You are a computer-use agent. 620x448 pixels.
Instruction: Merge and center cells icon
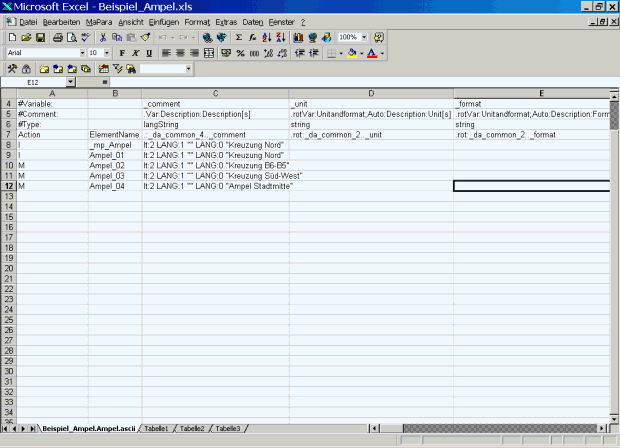pos(209,53)
